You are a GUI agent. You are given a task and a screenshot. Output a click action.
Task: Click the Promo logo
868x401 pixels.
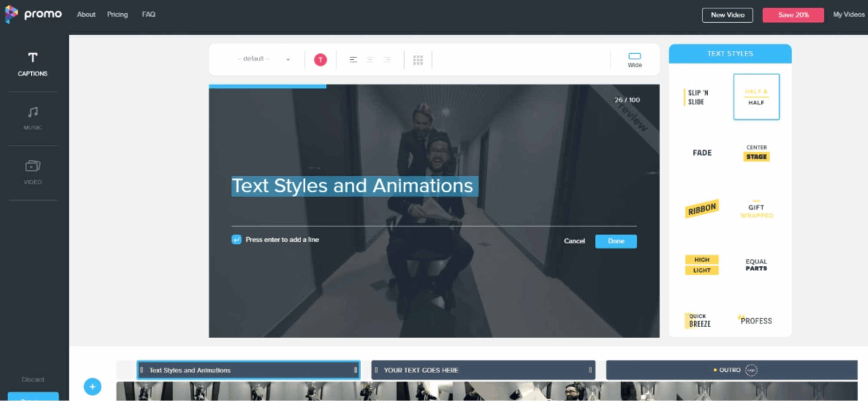tap(33, 14)
